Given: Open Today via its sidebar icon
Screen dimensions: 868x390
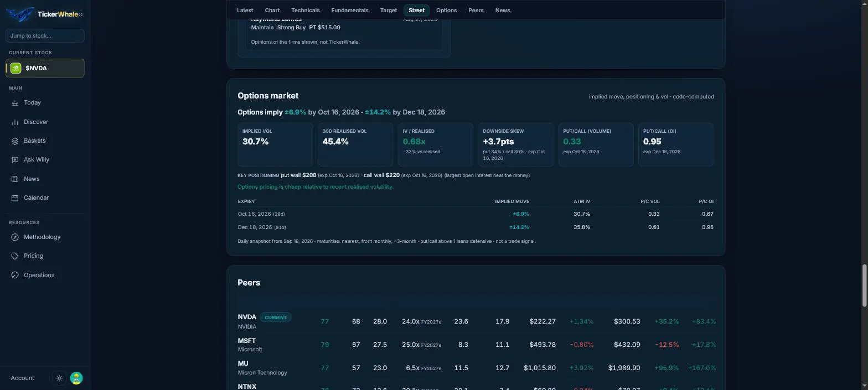Looking at the screenshot, I should [15, 103].
